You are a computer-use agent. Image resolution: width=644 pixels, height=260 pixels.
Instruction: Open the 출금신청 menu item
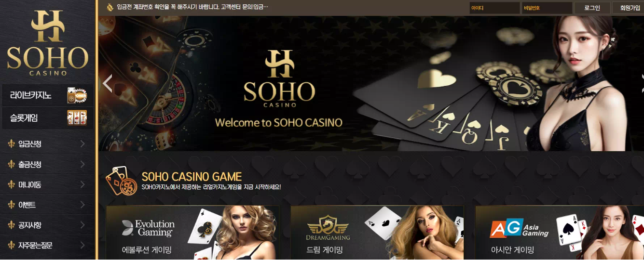point(48,164)
